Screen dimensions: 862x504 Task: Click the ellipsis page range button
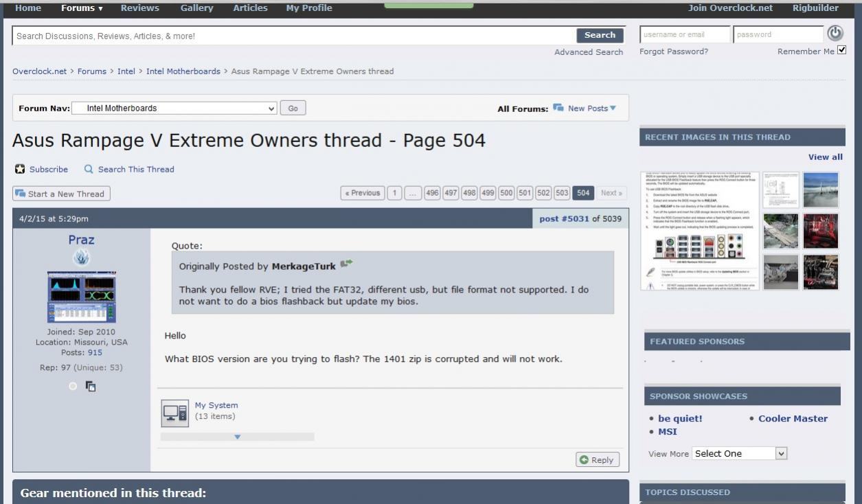coord(413,193)
